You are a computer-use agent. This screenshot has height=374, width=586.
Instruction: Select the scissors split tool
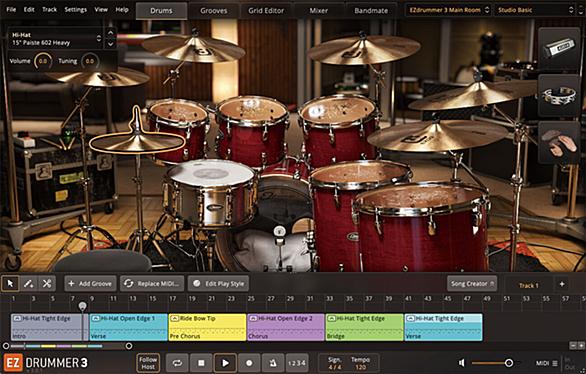pyautogui.click(x=47, y=284)
